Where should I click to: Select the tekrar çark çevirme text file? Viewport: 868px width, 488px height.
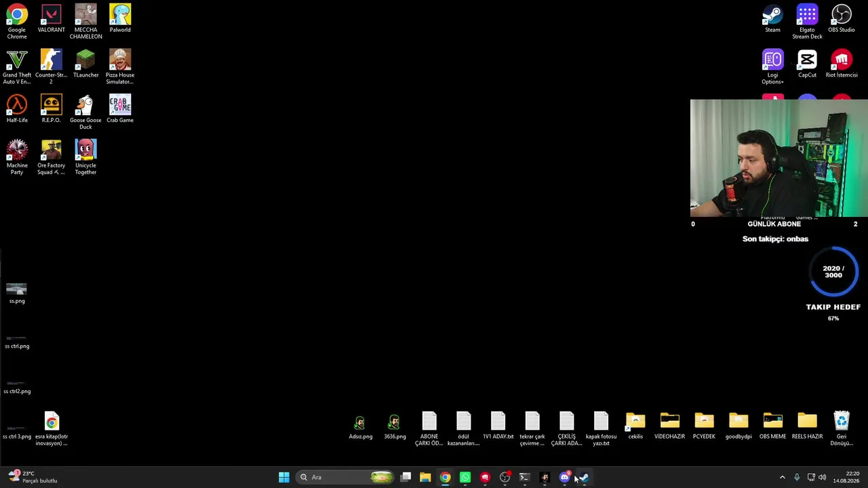point(532,429)
